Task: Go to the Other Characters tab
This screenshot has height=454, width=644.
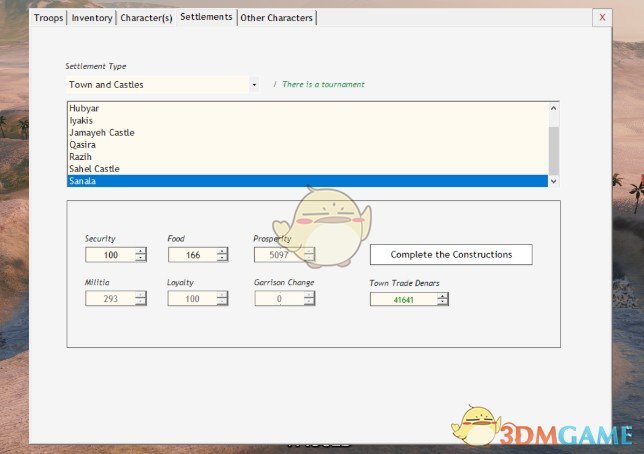Action: pyautogui.click(x=276, y=18)
